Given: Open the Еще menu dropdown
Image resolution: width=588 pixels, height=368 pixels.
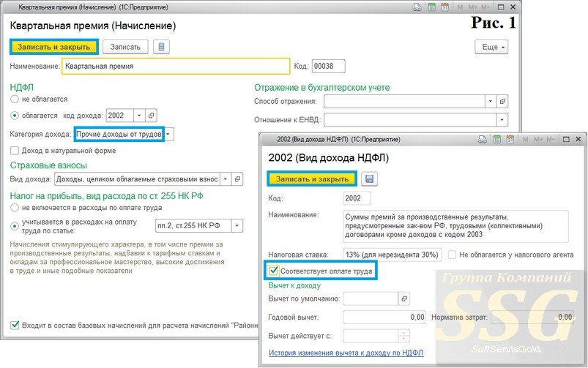Looking at the screenshot, I should pos(491,47).
